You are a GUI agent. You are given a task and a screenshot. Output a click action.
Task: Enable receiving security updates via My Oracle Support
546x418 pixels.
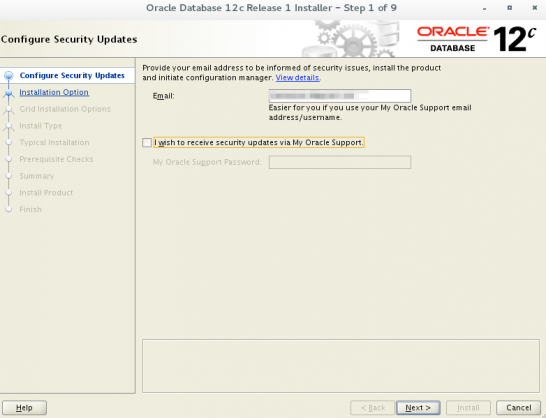147,142
